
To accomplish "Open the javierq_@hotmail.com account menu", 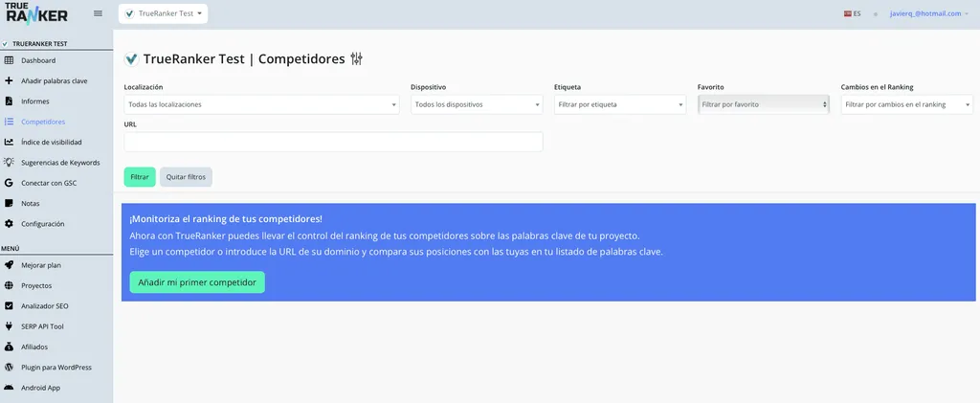I will [x=928, y=13].
